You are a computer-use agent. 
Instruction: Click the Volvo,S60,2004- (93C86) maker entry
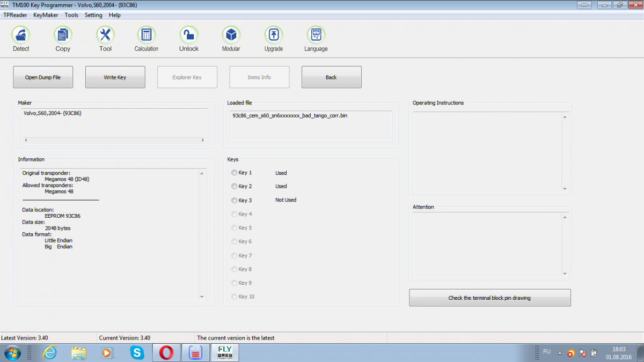click(53, 113)
